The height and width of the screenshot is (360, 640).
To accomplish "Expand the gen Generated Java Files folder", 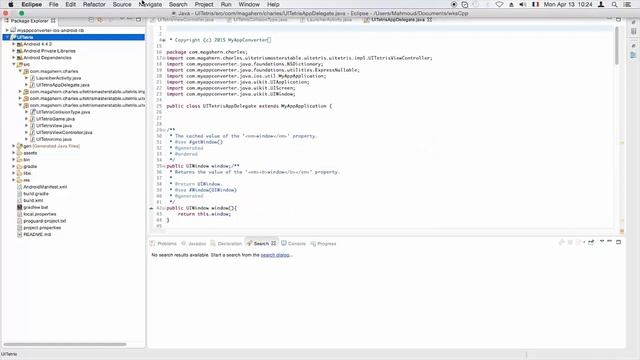I will [x=13, y=146].
